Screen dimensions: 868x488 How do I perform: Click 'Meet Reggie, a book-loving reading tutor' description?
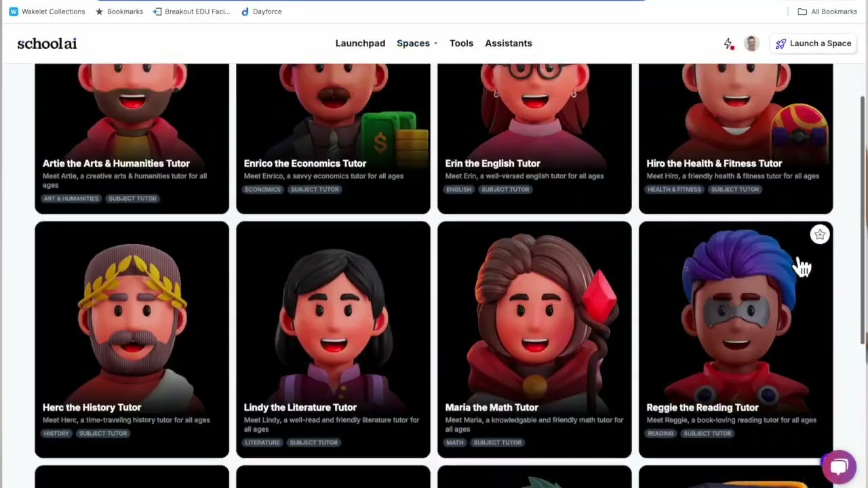tap(731, 420)
